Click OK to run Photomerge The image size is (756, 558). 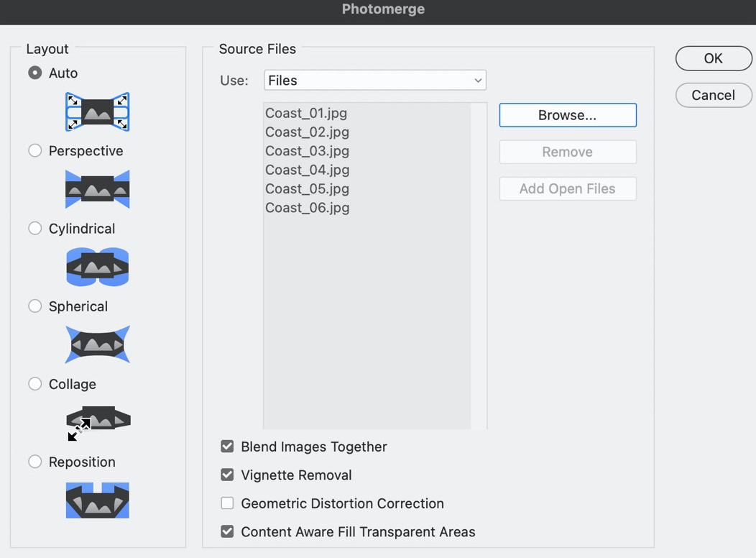click(714, 58)
